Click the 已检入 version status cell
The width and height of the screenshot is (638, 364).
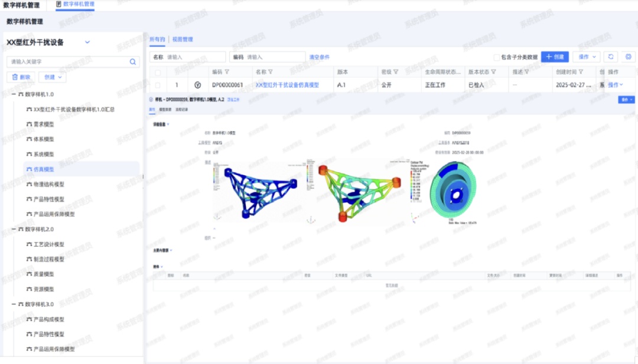coord(476,85)
